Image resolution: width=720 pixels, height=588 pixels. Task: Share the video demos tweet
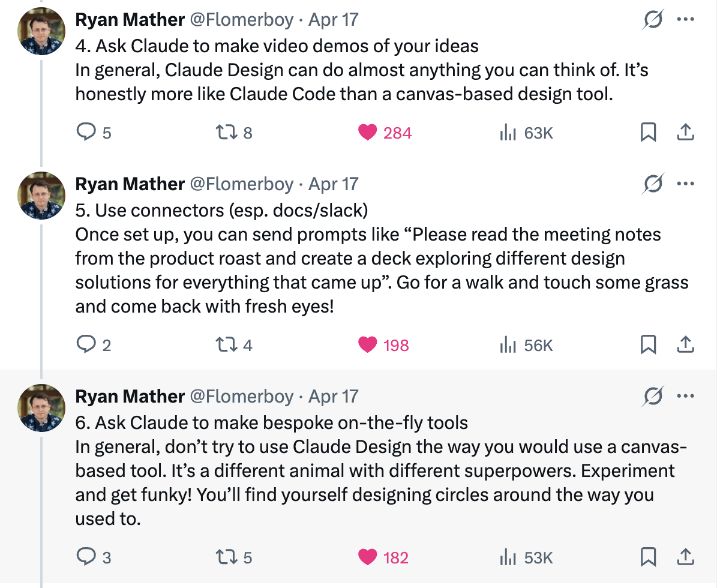tap(685, 133)
